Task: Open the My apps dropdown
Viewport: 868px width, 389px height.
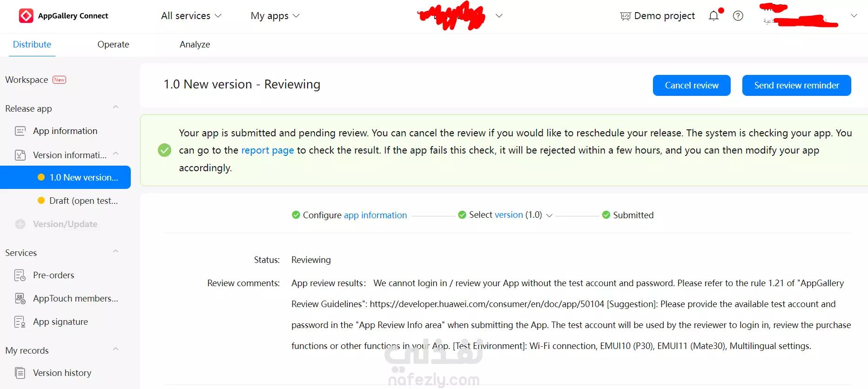Action: 275,16
